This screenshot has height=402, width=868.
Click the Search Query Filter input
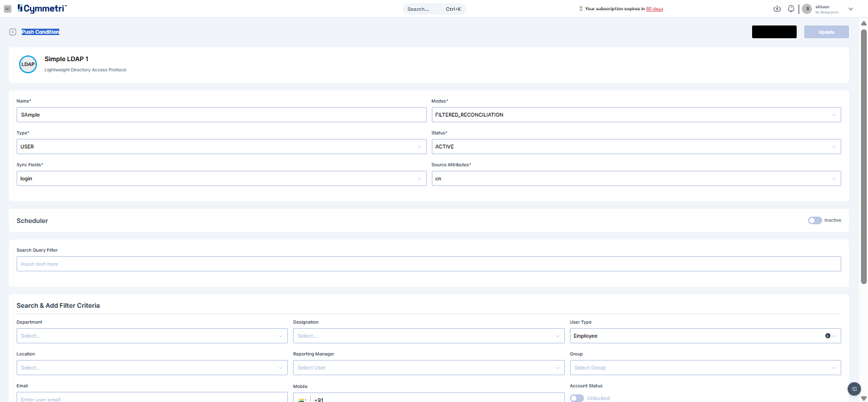tap(429, 264)
